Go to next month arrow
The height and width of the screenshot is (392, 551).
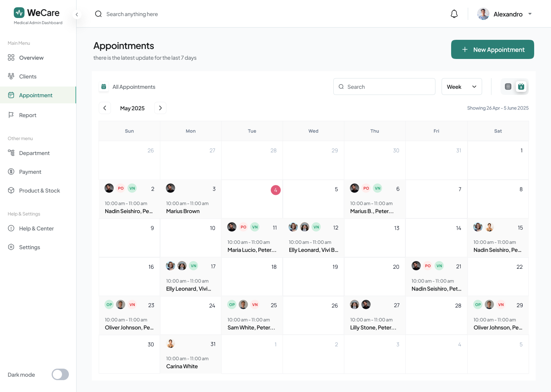160,108
